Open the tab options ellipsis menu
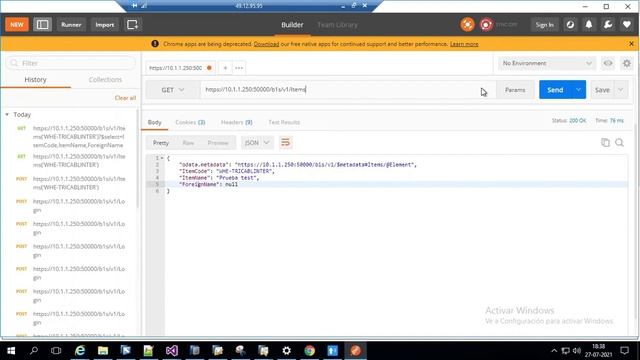 tap(239, 68)
